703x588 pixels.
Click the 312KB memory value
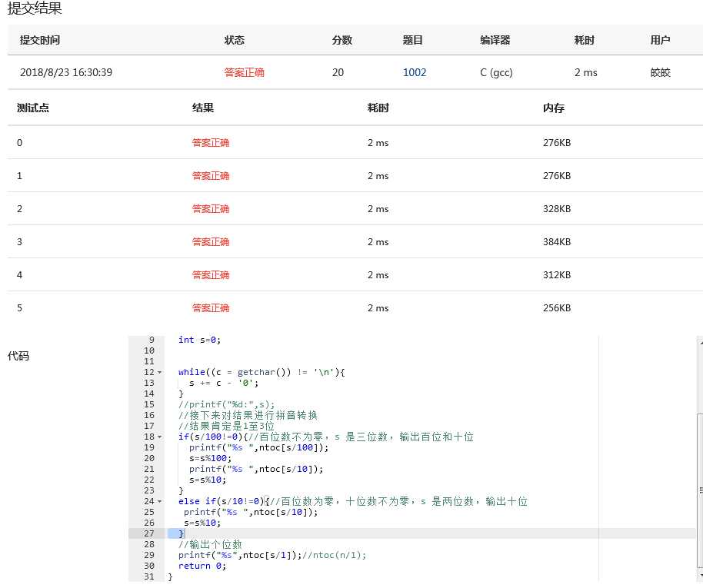click(x=557, y=274)
